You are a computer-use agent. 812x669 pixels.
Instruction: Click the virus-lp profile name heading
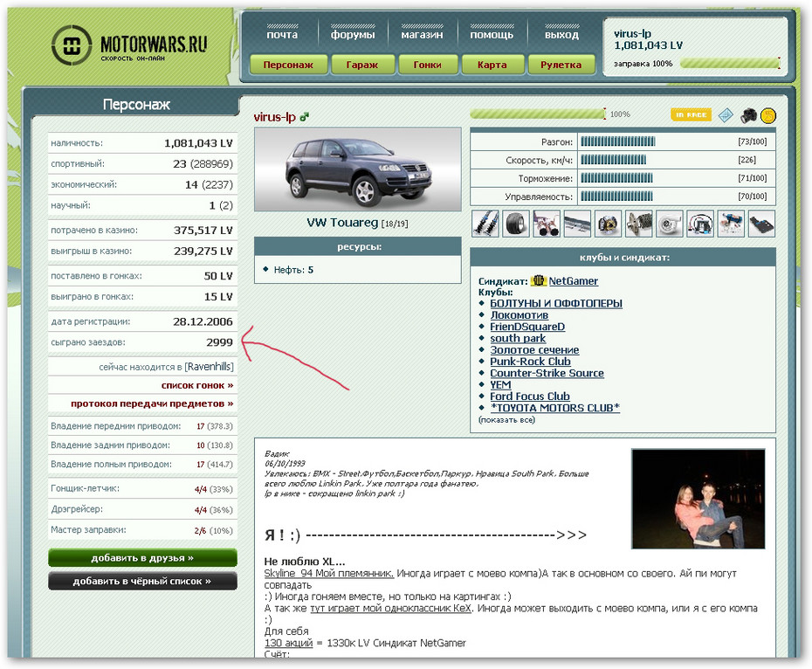pos(274,117)
